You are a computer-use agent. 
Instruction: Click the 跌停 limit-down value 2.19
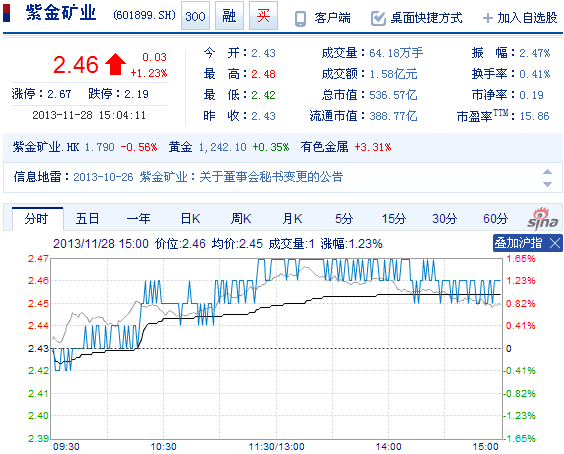coord(136,94)
